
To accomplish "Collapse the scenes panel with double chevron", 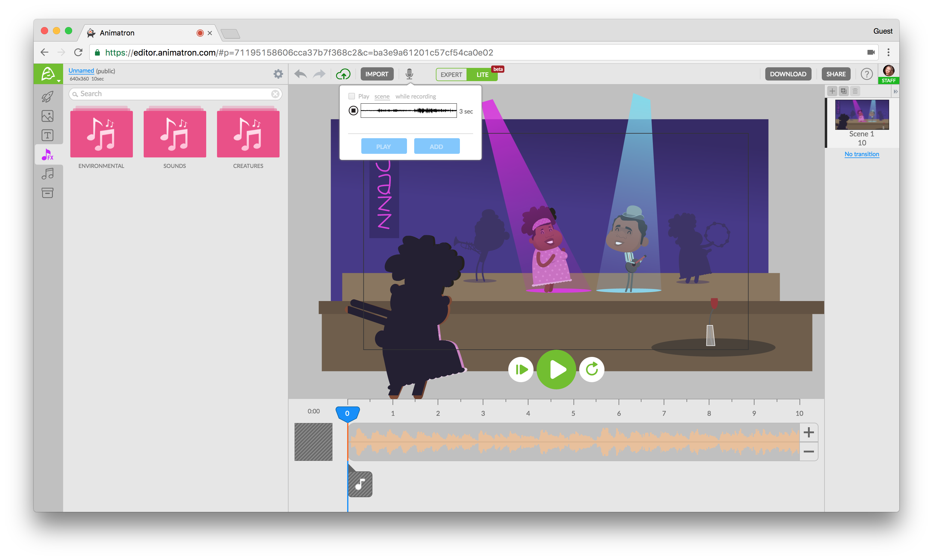I will (895, 91).
